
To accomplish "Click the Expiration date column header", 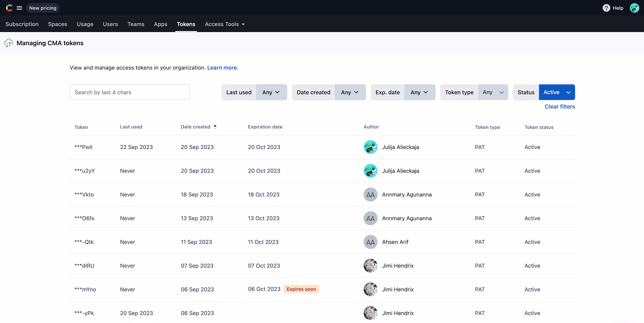I will pyautogui.click(x=265, y=127).
